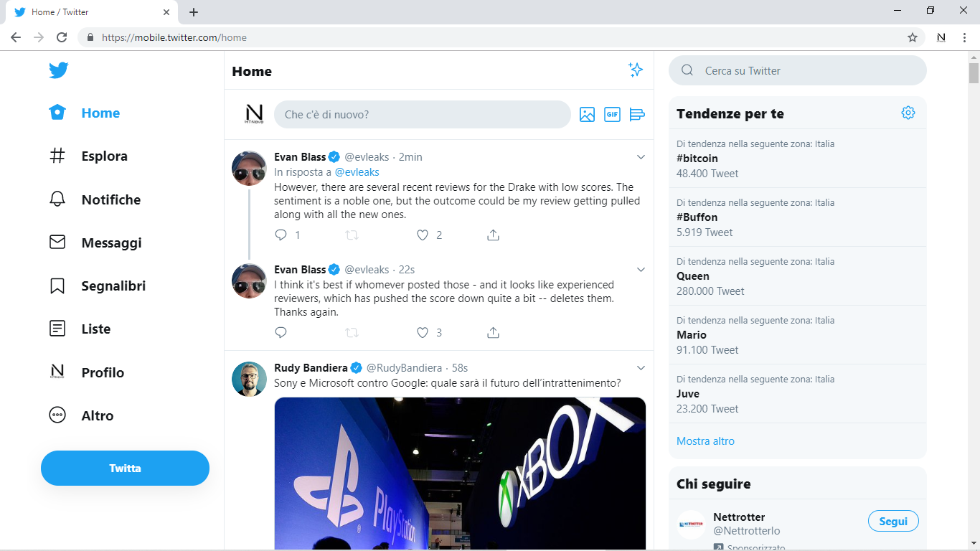980x551 pixels.
Task: Create a poll in the tweet composer
Action: pyautogui.click(x=637, y=114)
